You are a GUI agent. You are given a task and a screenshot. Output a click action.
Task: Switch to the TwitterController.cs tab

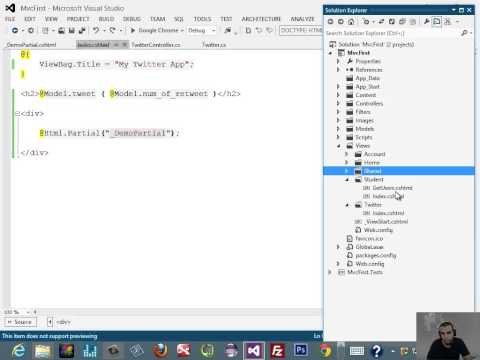[x=156, y=45]
